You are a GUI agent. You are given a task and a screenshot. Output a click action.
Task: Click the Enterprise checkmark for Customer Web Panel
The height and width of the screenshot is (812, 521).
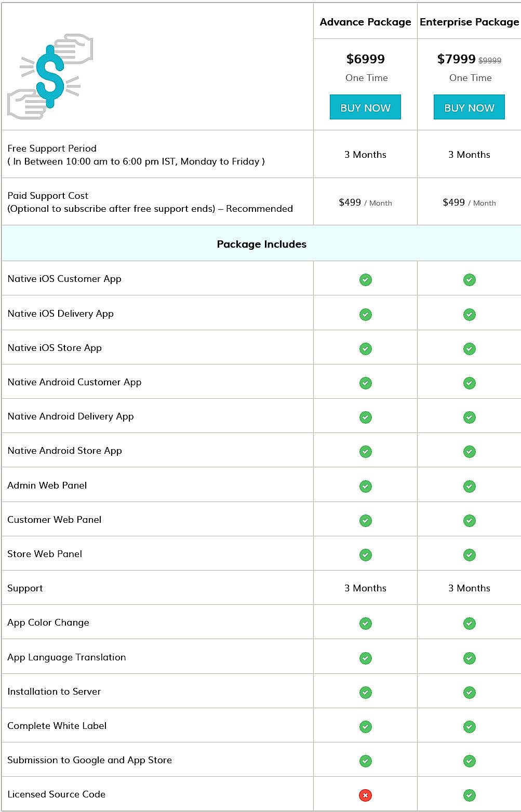pyautogui.click(x=470, y=520)
